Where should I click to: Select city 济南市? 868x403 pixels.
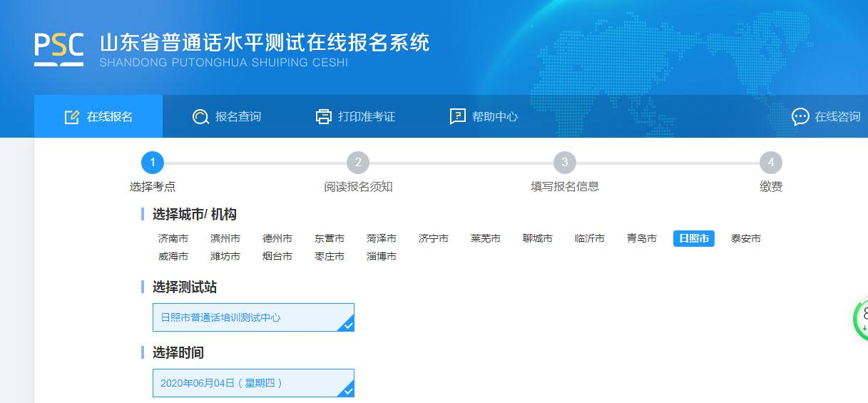tap(173, 238)
